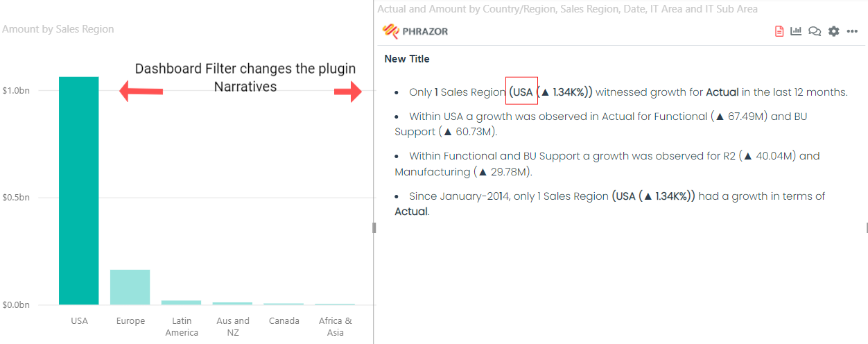Click the Amount by Sales Region title
The width and height of the screenshot is (868, 344).
point(58,29)
